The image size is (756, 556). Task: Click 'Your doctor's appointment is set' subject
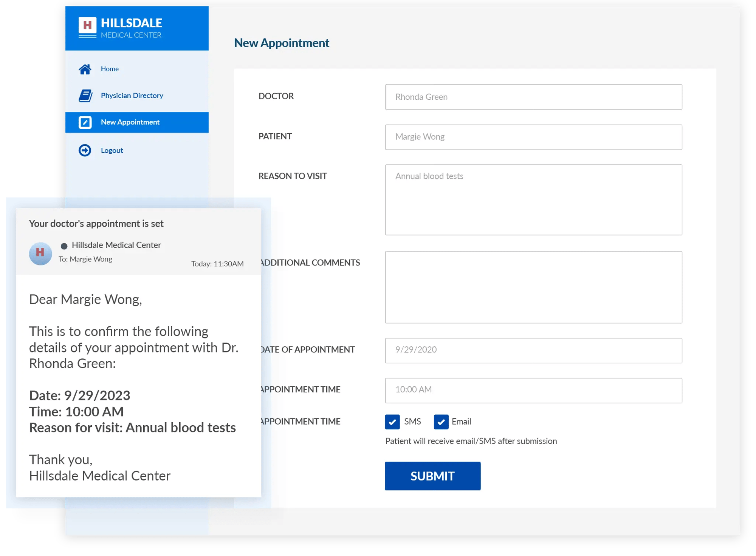click(x=96, y=224)
